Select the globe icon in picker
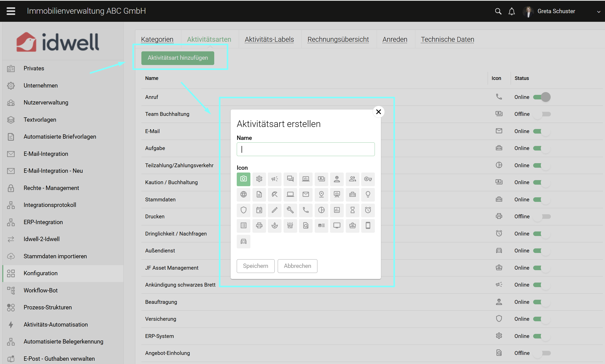 point(243,195)
